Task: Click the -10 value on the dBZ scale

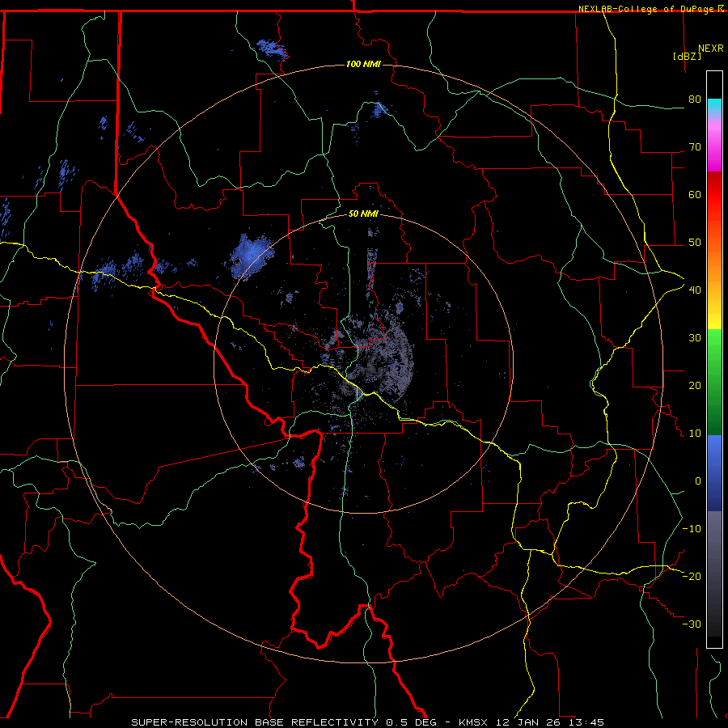Action: click(692, 528)
